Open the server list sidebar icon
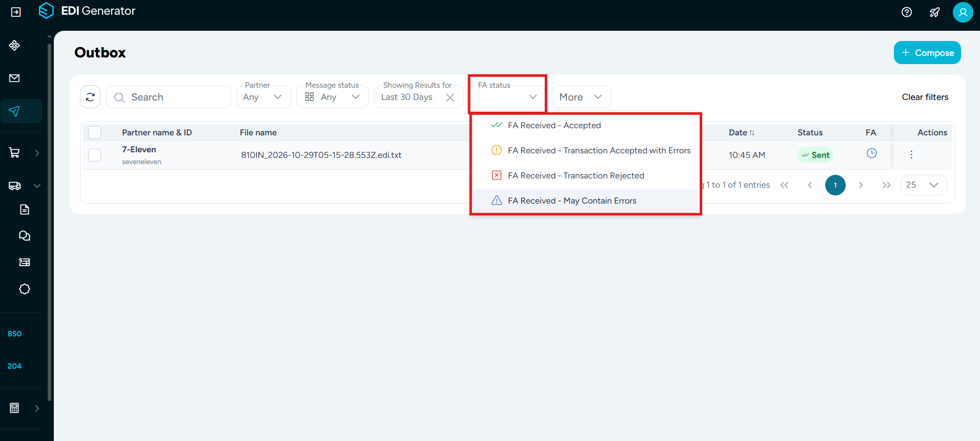This screenshot has width=980, height=441. (25, 262)
